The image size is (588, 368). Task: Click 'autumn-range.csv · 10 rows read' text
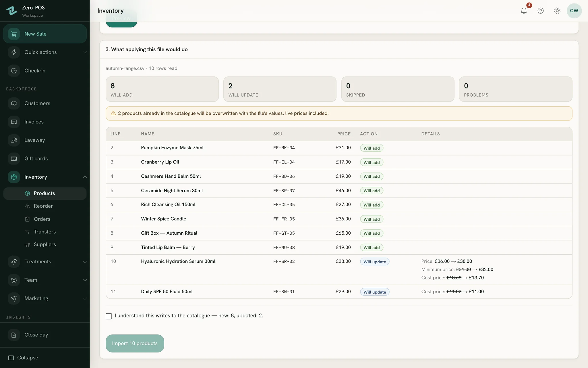tap(141, 68)
